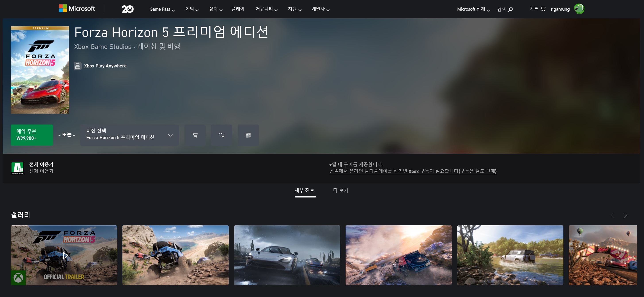
Task: Open the 버전 선택 edition dropdown
Action: coord(130,135)
